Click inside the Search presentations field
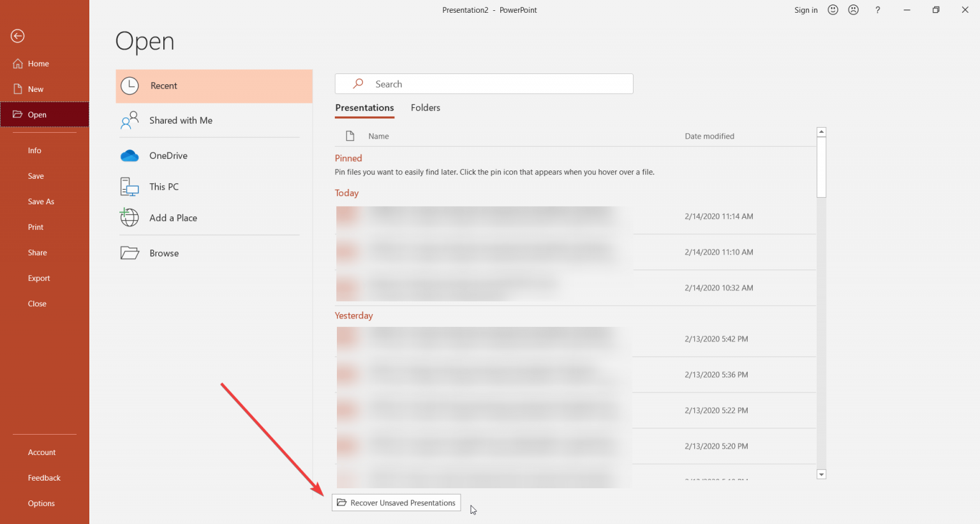Image resolution: width=980 pixels, height=524 pixels. pos(484,84)
